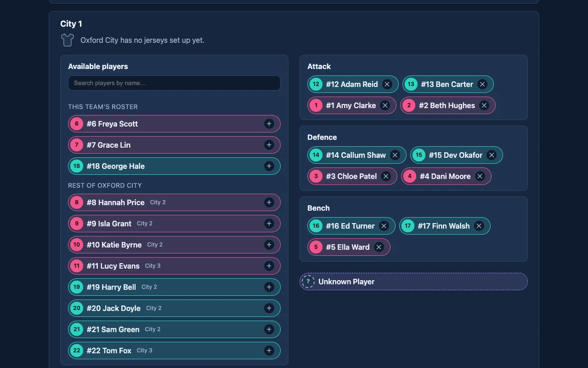Click number badge 13 beside Ben Carter
This screenshot has height=368, width=588.
point(411,84)
